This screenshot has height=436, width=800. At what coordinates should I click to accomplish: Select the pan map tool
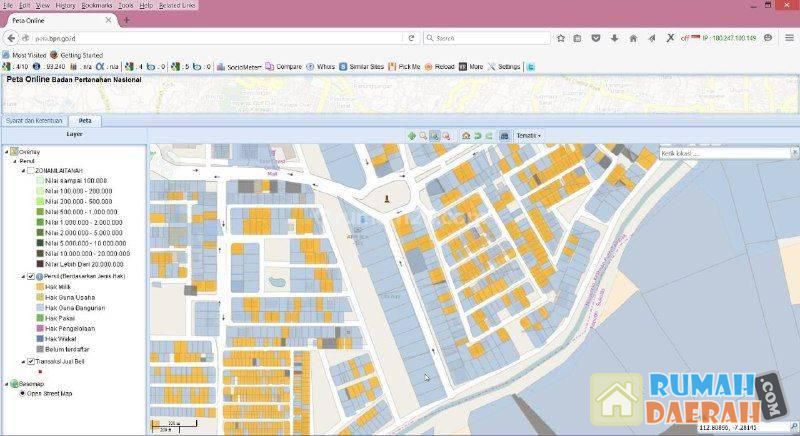[412, 135]
